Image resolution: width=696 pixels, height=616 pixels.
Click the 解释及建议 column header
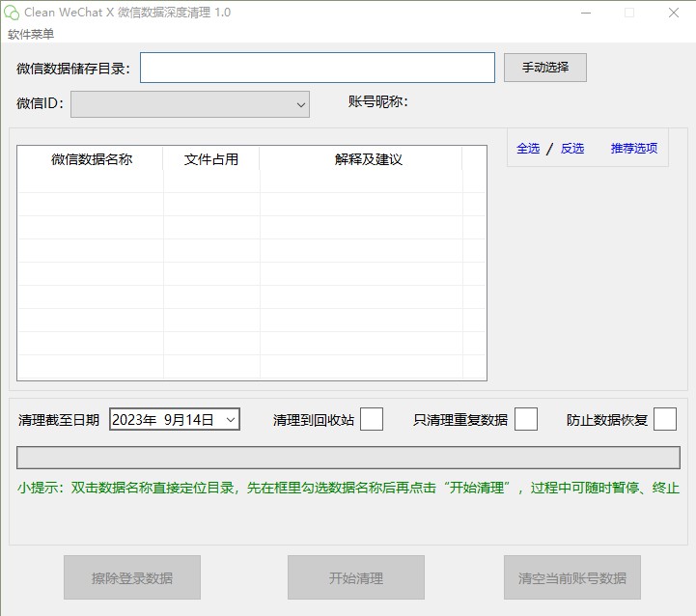[x=361, y=159]
